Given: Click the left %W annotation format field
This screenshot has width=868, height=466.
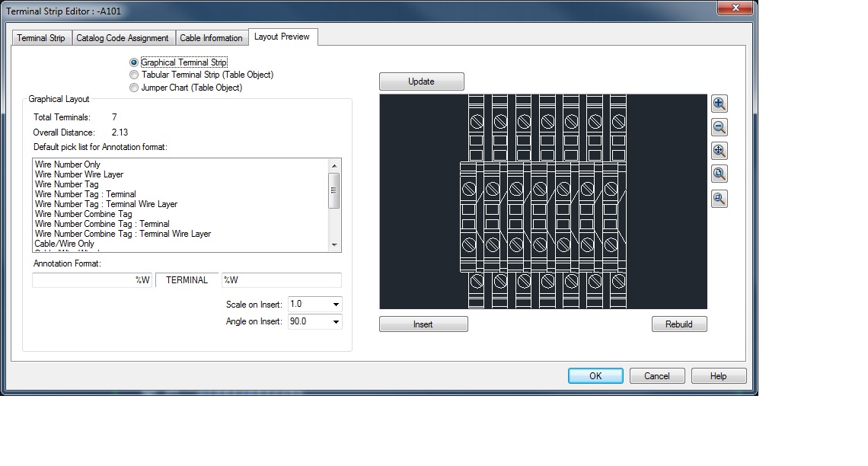Looking at the screenshot, I should [x=92, y=280].
